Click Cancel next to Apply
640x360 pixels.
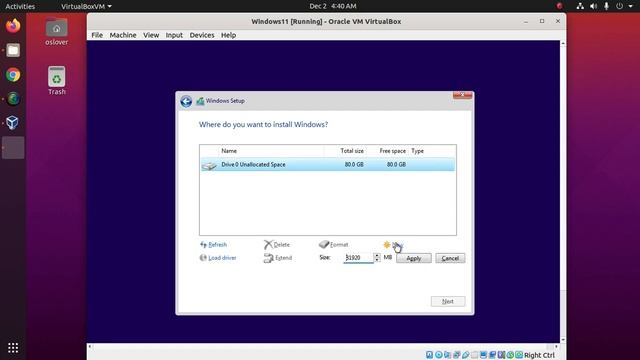[x=450, y=258]
